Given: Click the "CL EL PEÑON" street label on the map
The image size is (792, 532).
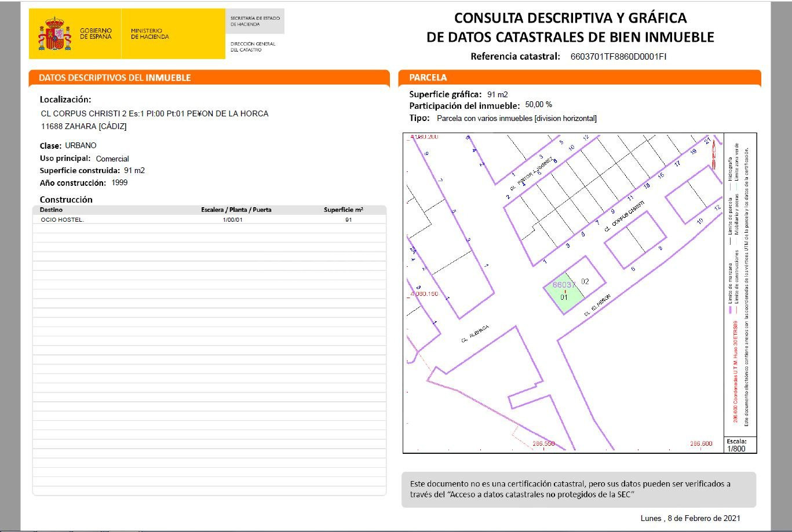Looking at the screenshot, I should click(597, 304).
